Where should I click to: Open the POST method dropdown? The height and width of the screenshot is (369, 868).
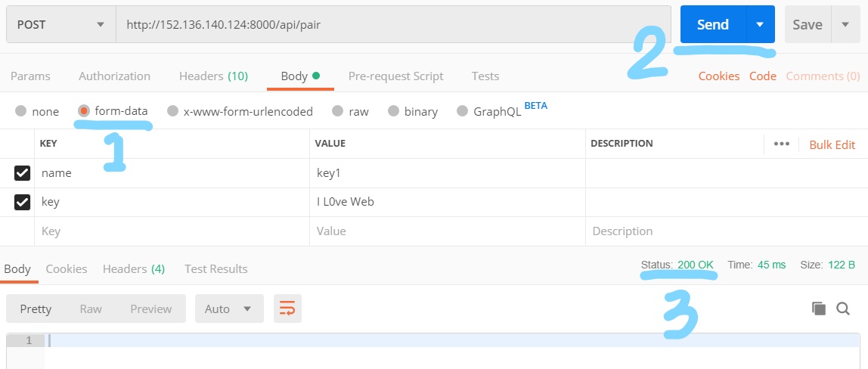60,24
